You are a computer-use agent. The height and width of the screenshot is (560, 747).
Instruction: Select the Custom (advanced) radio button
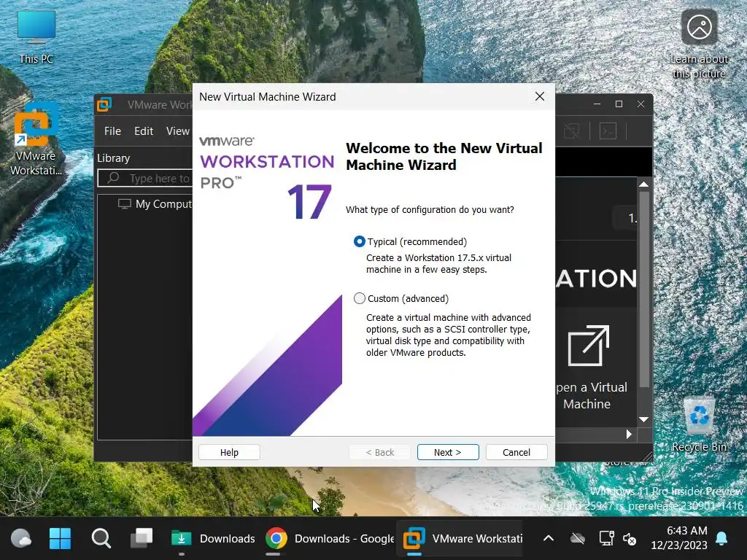click(360, 298)
